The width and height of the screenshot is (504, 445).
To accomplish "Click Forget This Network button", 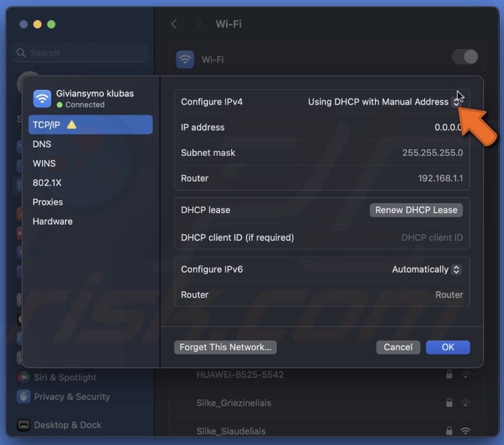I will click(x=225, y=347).
